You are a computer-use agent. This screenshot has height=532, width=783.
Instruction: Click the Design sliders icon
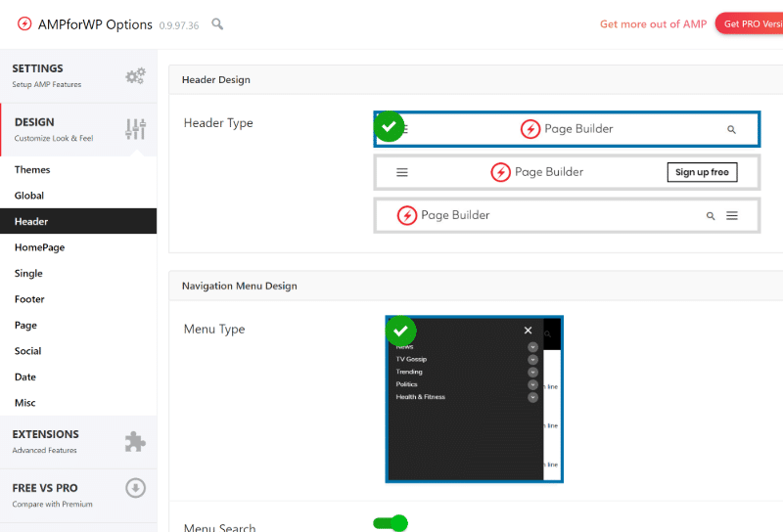tap(135, 129)
